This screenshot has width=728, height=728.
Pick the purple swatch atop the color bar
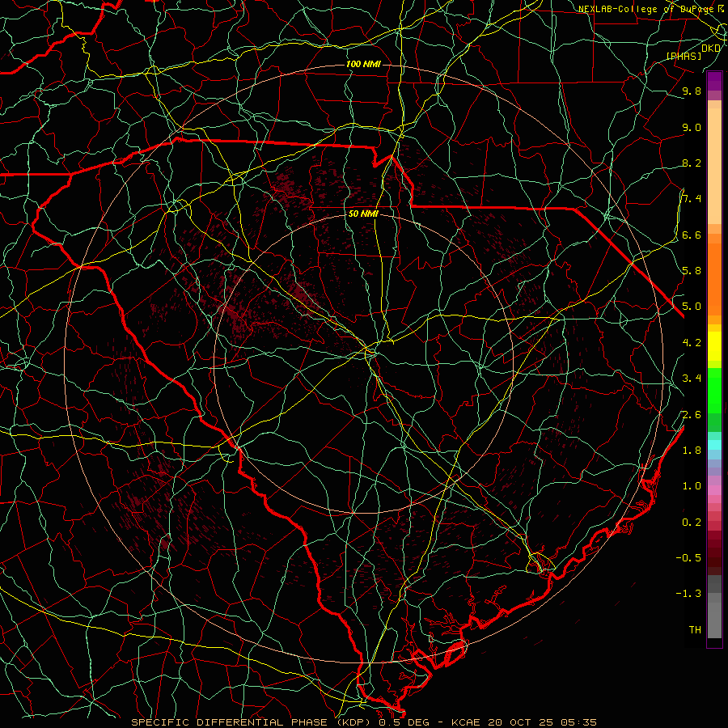click(x=714, y=81)
